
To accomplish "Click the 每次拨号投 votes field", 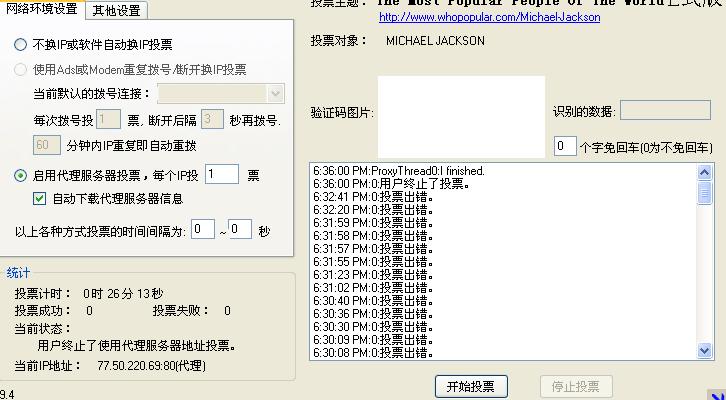I will [109, 120].
